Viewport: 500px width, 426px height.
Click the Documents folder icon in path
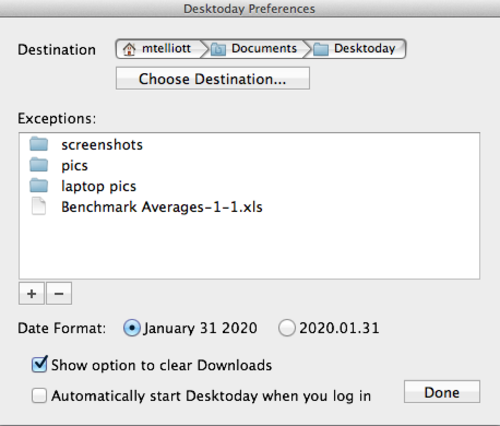coord(218,49)
